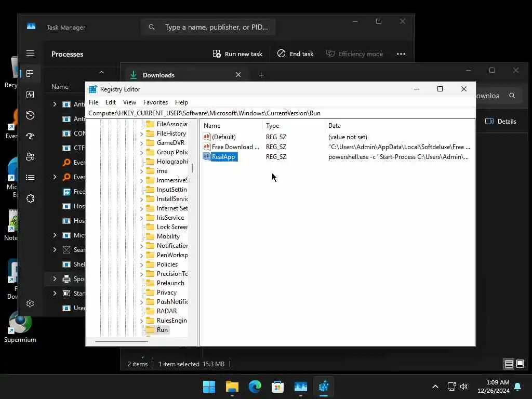Screen dimensions: 532x399
Task: Expand the Policies registry key
Action: tap(141, 265)
